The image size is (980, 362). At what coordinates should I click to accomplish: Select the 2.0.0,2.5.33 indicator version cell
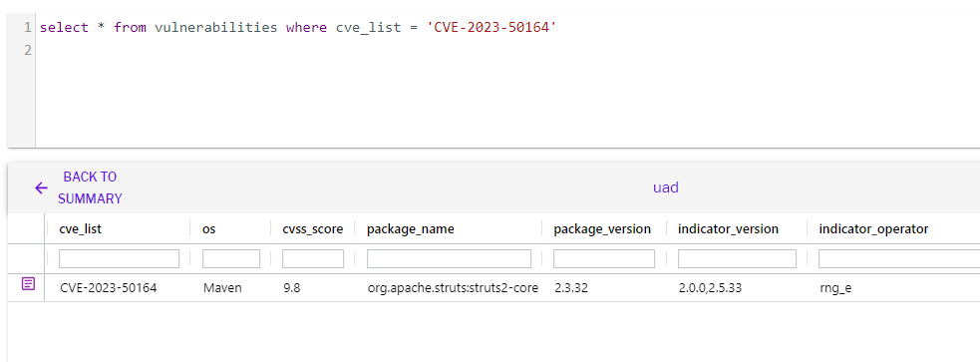click(710, 288)
